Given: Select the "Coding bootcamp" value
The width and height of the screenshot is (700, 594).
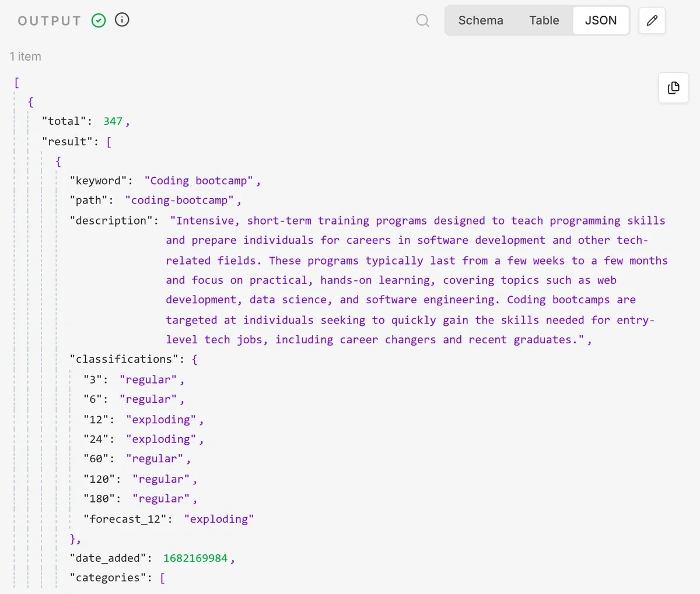Looking at the screenshot, I should click(x=199, y=181).
